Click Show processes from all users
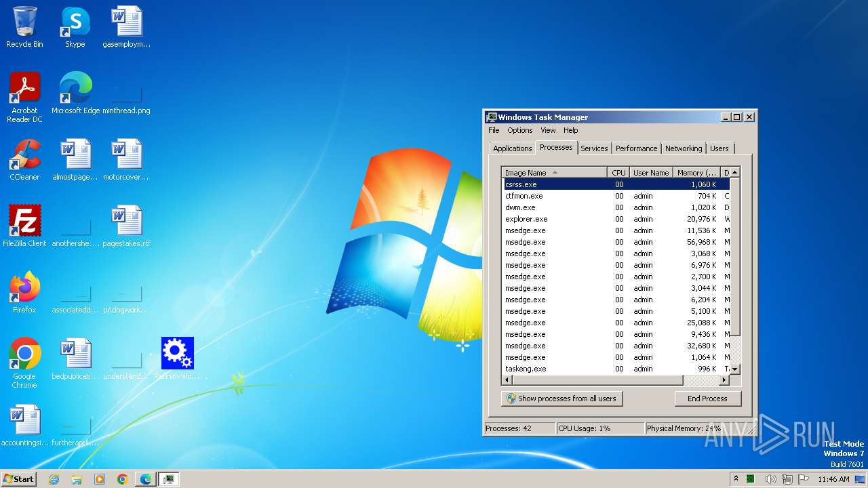Viewport: 868px width, 488px height. [561, 399]
